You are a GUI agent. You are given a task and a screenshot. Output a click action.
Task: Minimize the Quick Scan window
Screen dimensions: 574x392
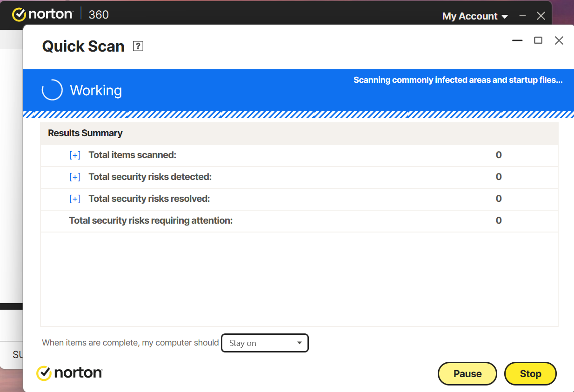(517, 40)
